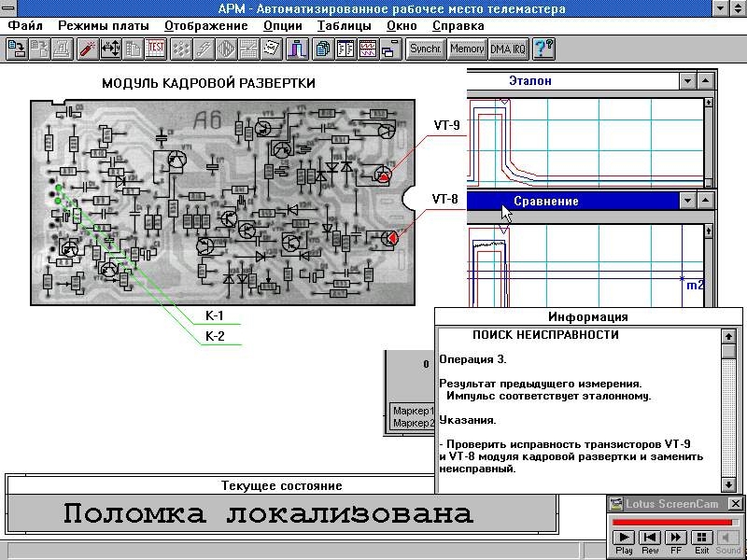Click the greyed third toolbar icon before probe
This screenshot has height=560, width=747.
click(63, 49)
